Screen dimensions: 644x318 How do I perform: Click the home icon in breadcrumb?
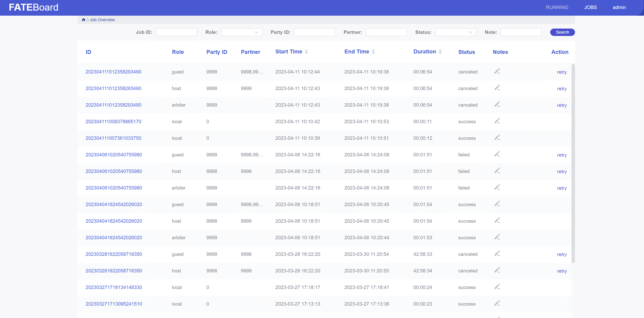[83, 20]
